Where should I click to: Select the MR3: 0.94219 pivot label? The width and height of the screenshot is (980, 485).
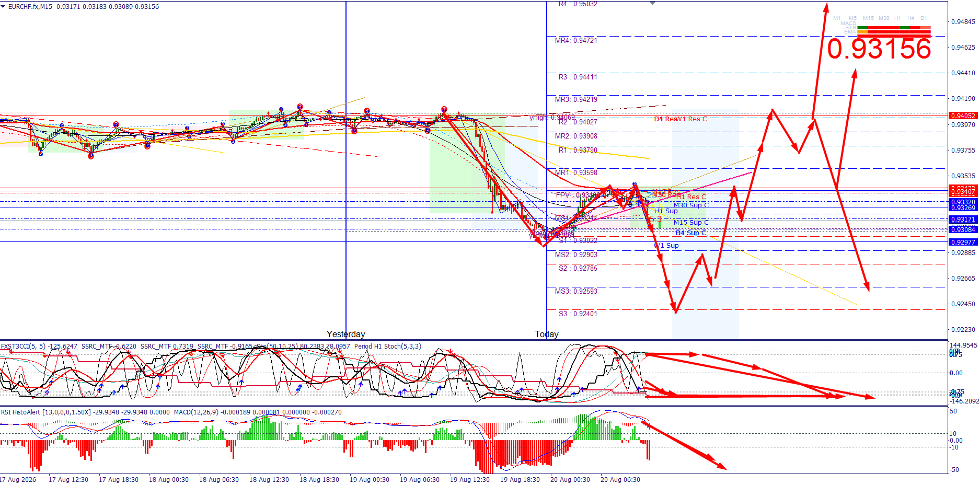576,99
